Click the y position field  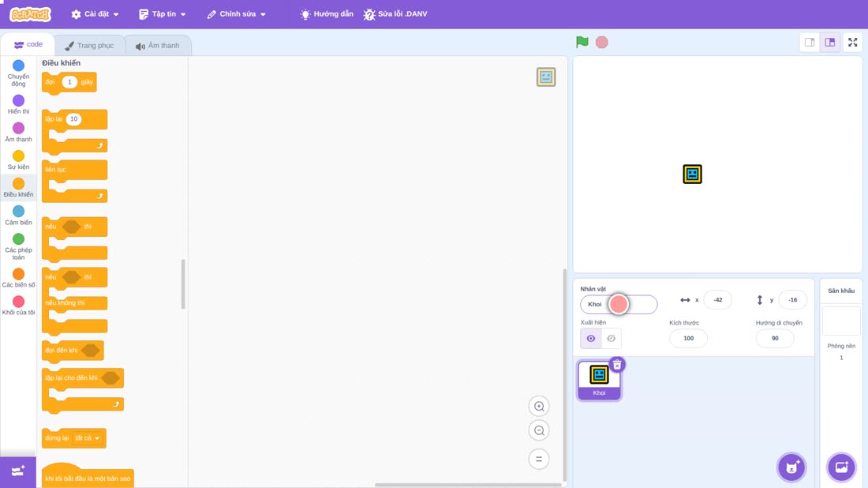793,299
